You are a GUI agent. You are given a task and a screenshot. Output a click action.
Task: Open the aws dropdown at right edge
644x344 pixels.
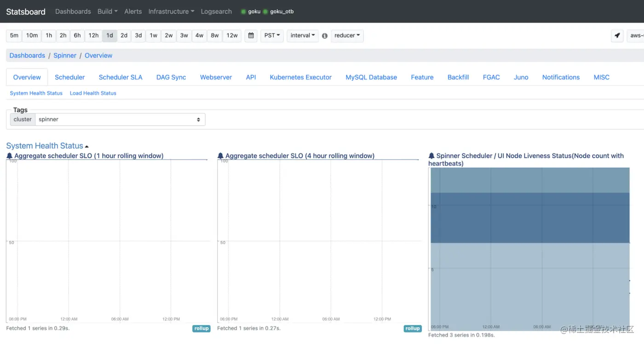[636, 35]
